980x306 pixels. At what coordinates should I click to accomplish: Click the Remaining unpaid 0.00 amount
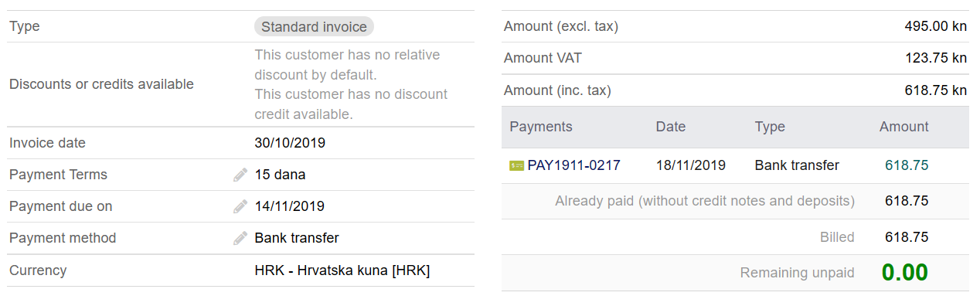[905, 272]
